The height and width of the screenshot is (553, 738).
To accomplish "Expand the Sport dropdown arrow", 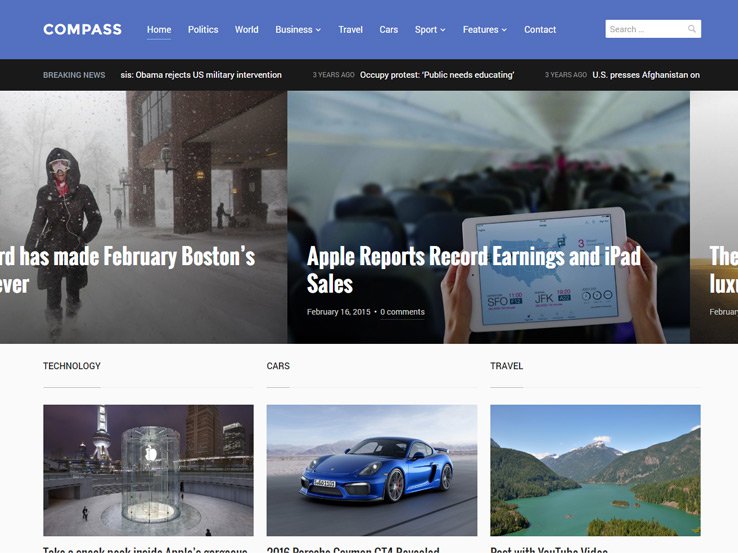I will pyautogui.click(x=442, y=30).
